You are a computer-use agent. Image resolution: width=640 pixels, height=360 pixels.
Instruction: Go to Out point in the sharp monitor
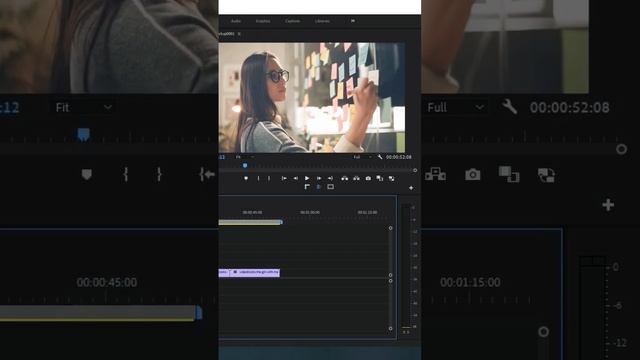pos(330,178)
